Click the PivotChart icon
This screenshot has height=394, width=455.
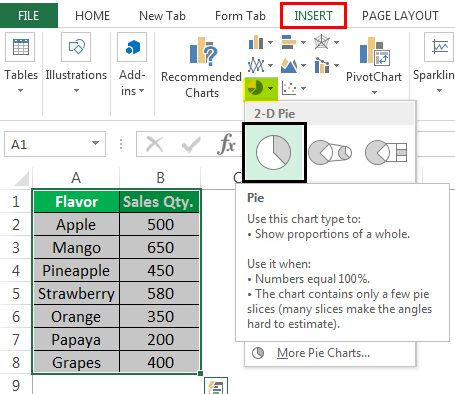pyautogui.click(x=375, y=51)
